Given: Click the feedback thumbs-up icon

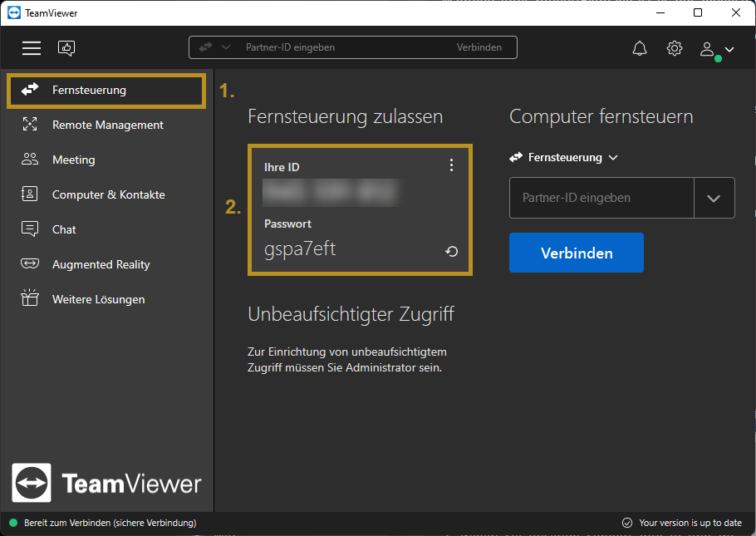Looking at the screenshot, I should coord(66,47).
